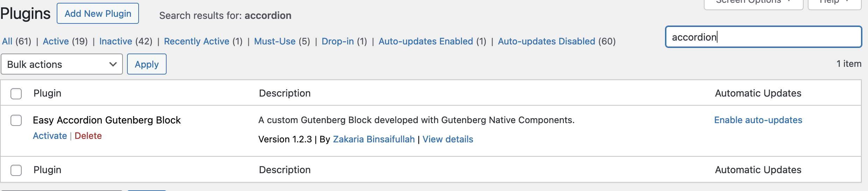Screen dimensions: 868x191
Task: Show only Active plugins
Action: pos(56,41)
